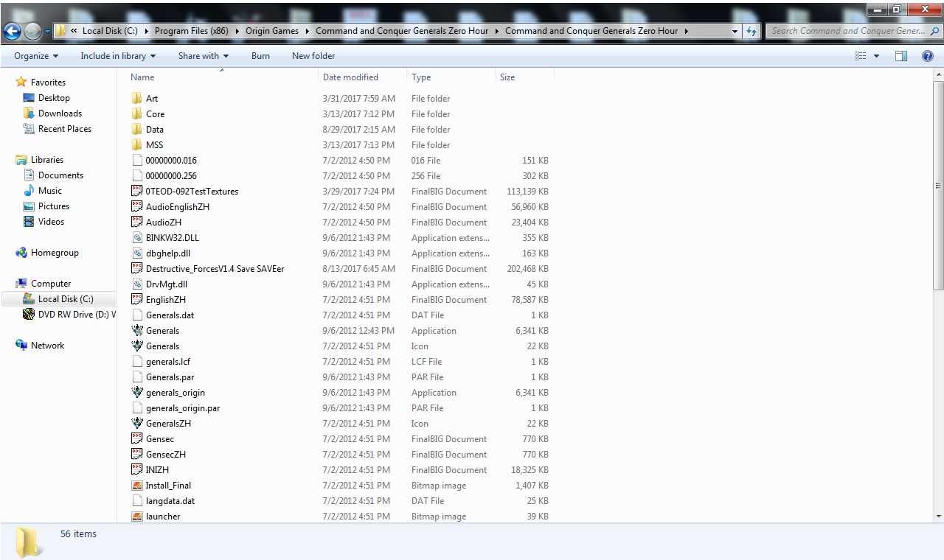Open the Include in library dropdown
The height and width of the screenshot is (560, 944).
118,56
